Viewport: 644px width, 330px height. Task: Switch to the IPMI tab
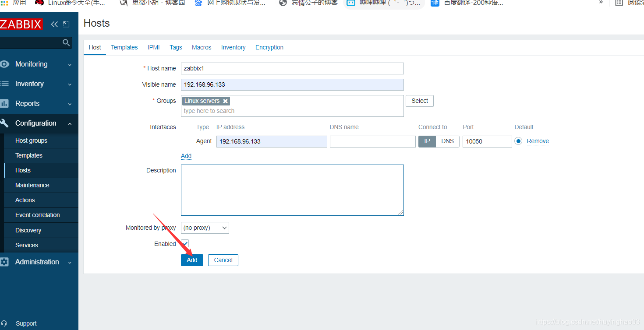pos(154,47)
